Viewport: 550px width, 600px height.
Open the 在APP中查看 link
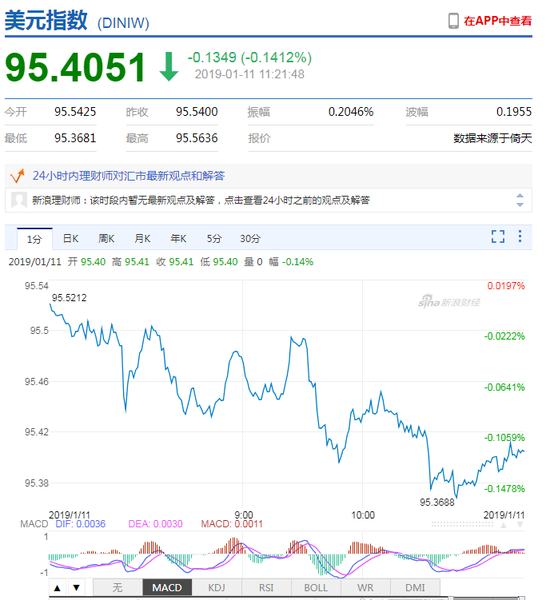(498, 21)
